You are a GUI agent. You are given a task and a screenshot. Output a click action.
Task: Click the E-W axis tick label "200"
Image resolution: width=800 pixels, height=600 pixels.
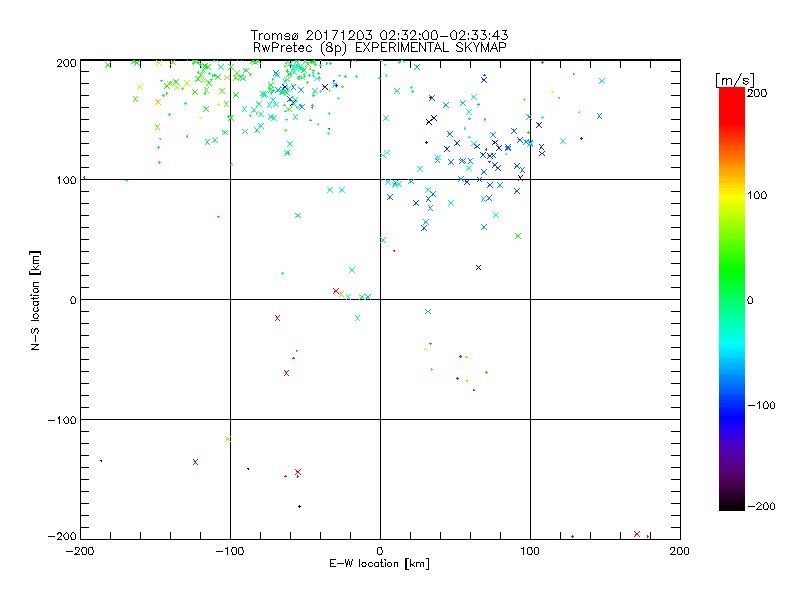(679, 551)
